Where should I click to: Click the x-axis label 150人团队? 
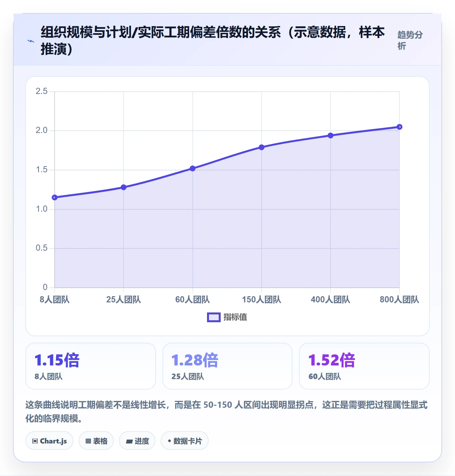(262, 299)
